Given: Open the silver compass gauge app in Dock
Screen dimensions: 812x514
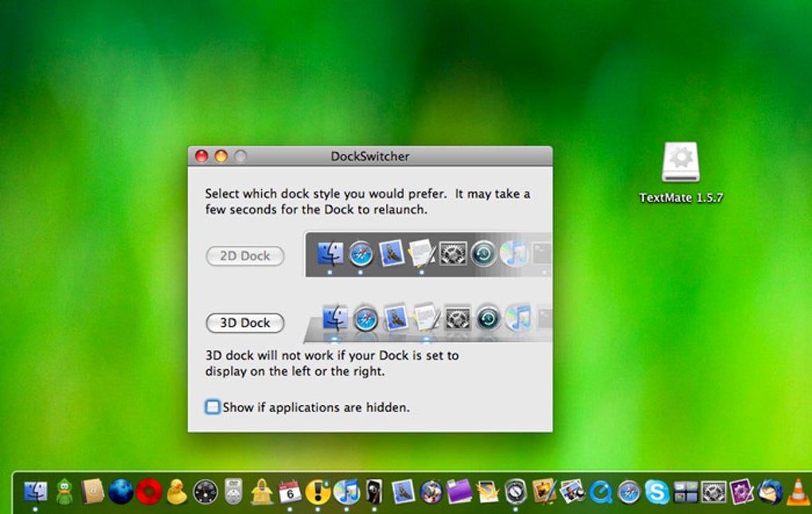Looking at the screenshot, I should pos(516,492).
